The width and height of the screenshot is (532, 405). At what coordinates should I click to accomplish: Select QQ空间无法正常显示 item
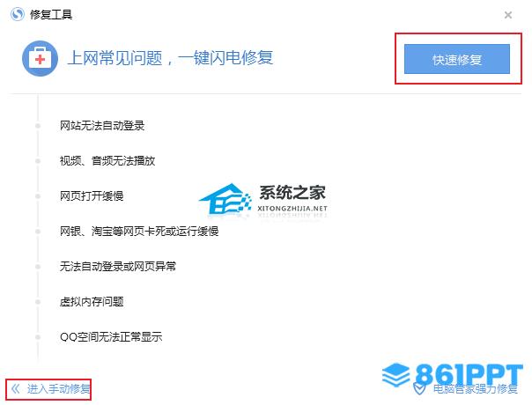(111, 337)
